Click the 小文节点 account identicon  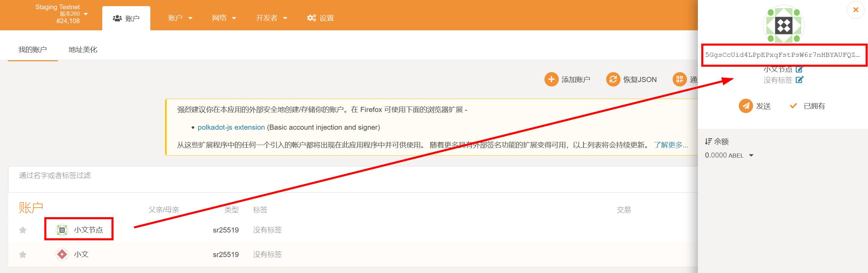coord(62,230)
